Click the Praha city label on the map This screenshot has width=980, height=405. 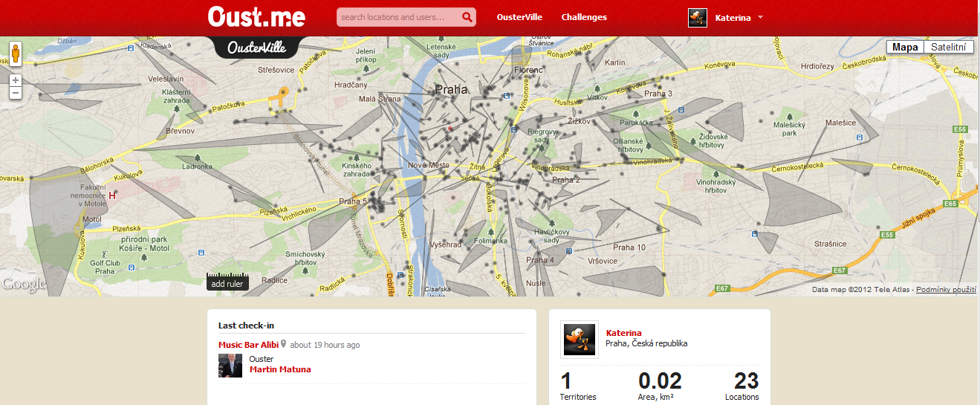click(451, 89)
